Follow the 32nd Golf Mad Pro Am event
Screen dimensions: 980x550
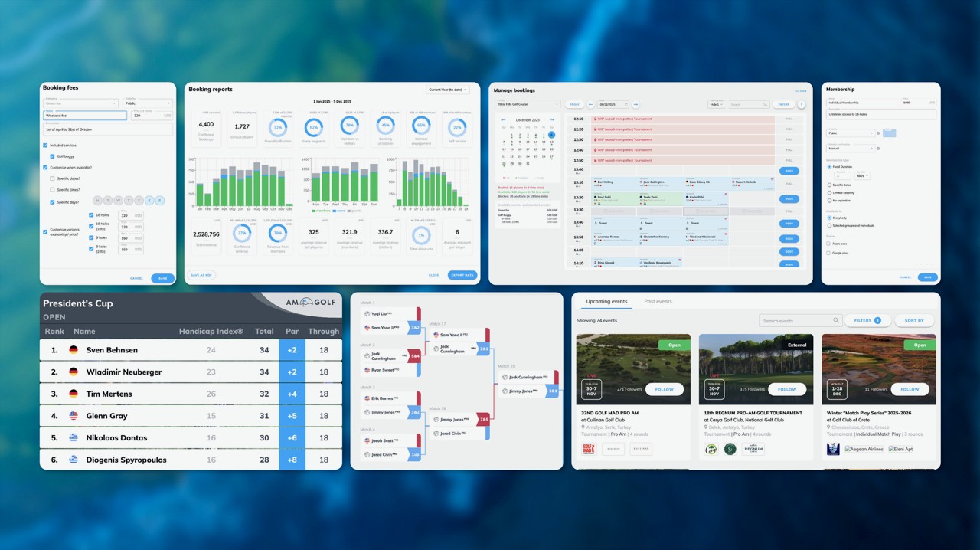point(664,389)
